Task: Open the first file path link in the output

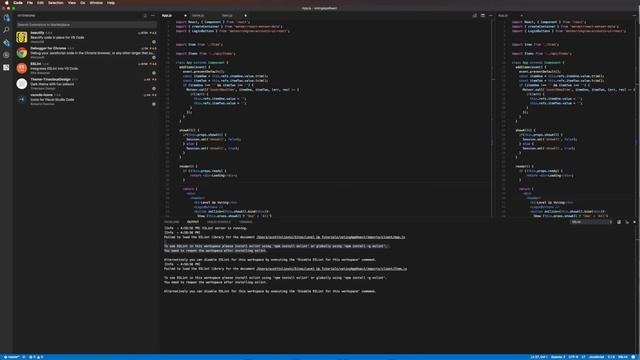Action: point(331,237)
